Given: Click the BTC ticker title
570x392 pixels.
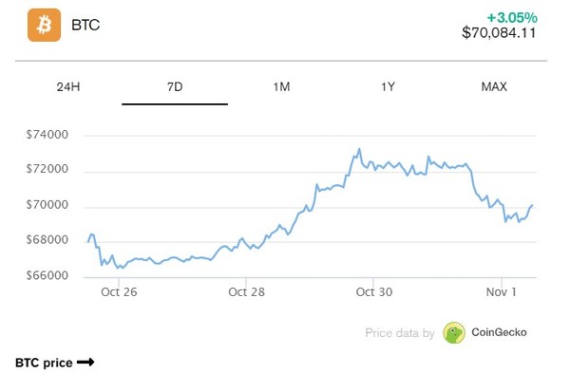Looking at the screenshot, I should click(x=85, y=26).
